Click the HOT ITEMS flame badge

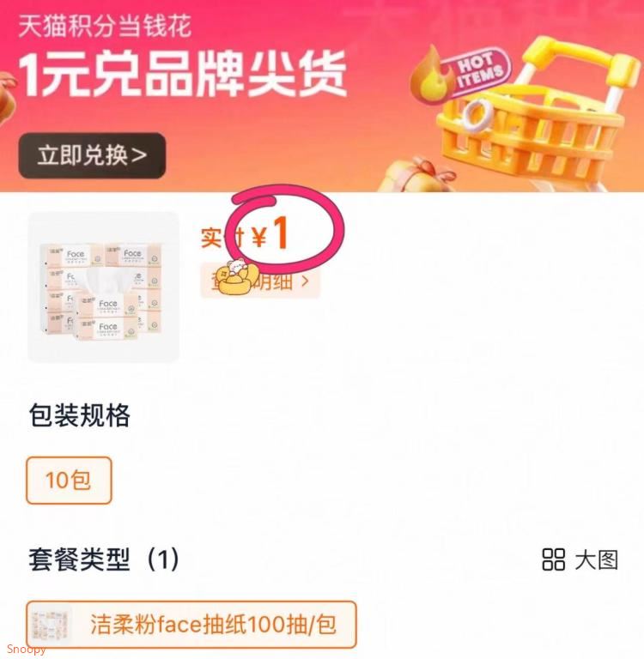tap(460, 72)
